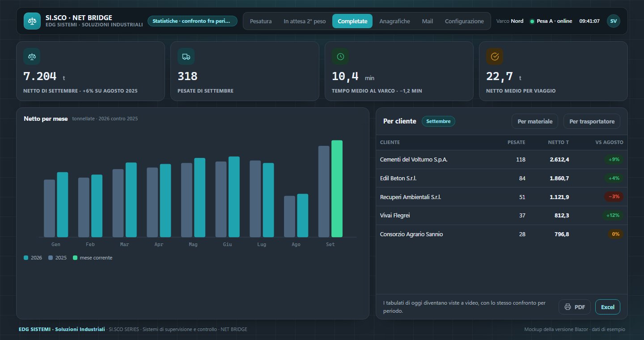Show breakdown Per trasportatore
644x340 pixels.
pos(592,121)
